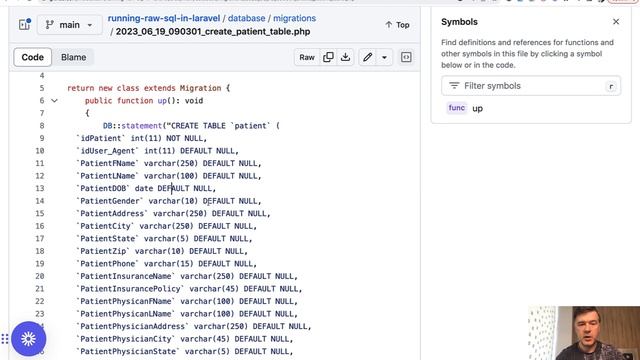
Task: Switch to the Blame tab
Action: [x=73, y=57]
